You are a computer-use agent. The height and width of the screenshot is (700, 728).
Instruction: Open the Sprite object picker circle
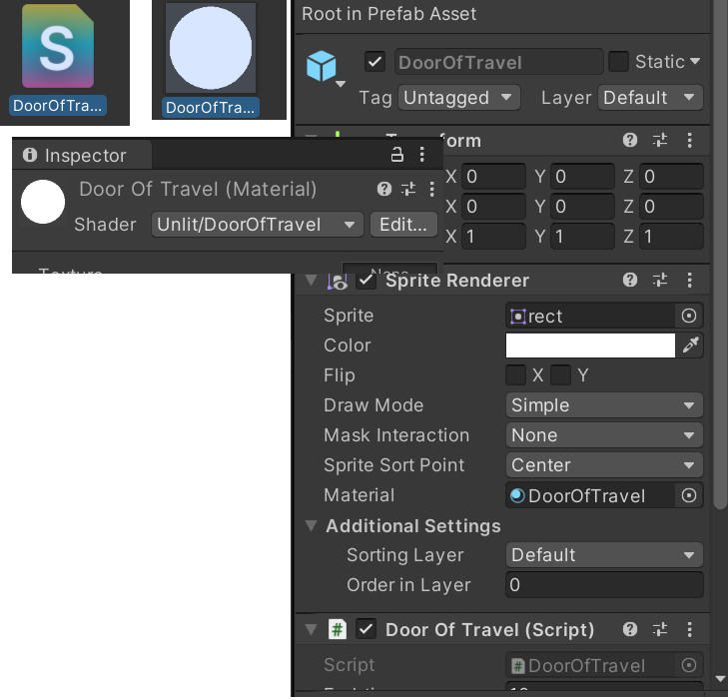(x=689, y=317)
